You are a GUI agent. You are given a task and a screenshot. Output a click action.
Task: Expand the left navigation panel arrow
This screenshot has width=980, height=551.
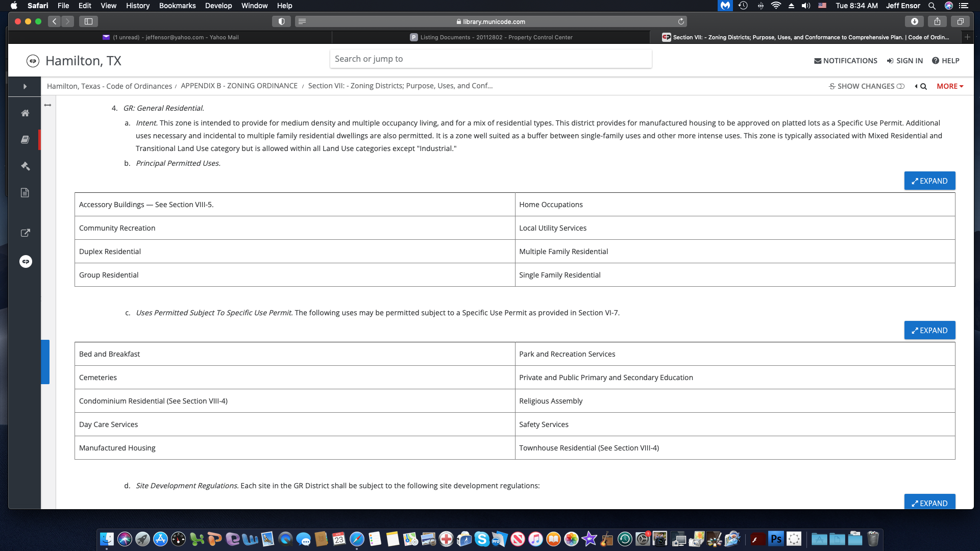coord(24,87)
